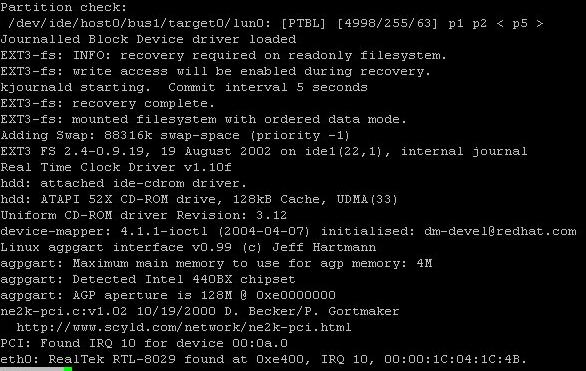Click the "AGP aperture is 128M" line
Image resolution: width=586 pixels, height=371 pixels.
click(x=168, y=295)
